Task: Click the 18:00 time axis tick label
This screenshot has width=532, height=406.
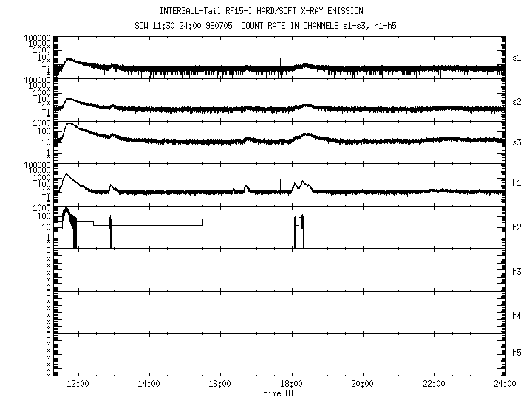Action: coord(291,384)
